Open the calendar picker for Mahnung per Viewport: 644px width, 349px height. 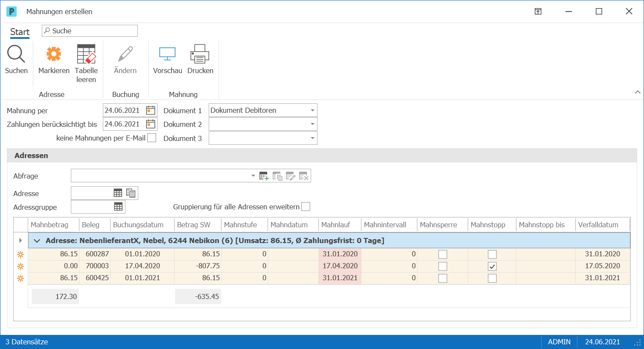point(151,110)
